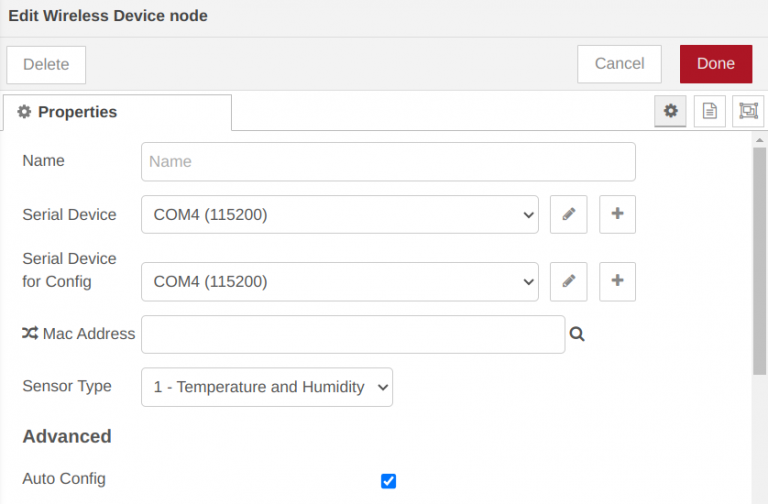Viewport: 768px width, 504px height.
Task: Expand the Serial Device dropdown
Action: pos(339,214)
